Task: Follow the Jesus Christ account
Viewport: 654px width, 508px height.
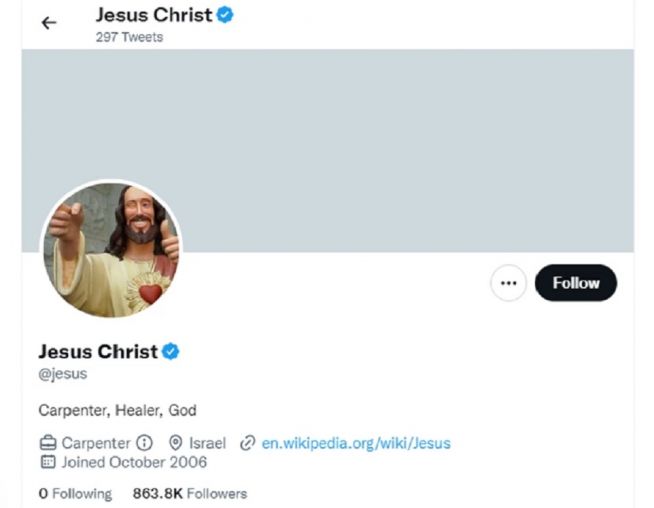Action: [x=576, y=283]
